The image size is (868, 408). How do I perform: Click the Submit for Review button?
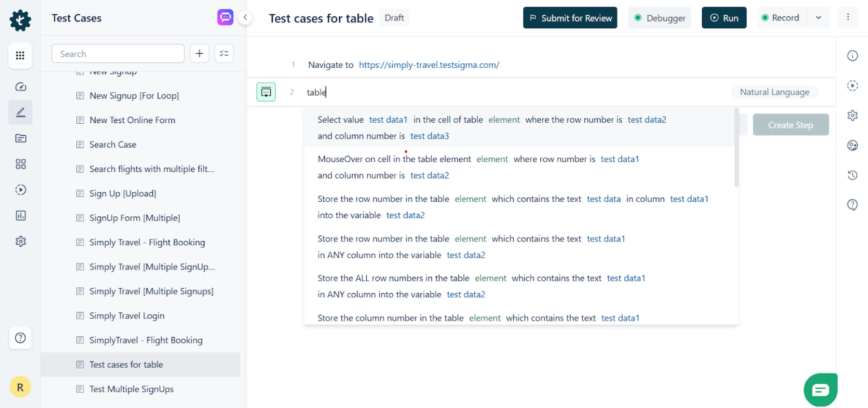(x=570, y=18)
